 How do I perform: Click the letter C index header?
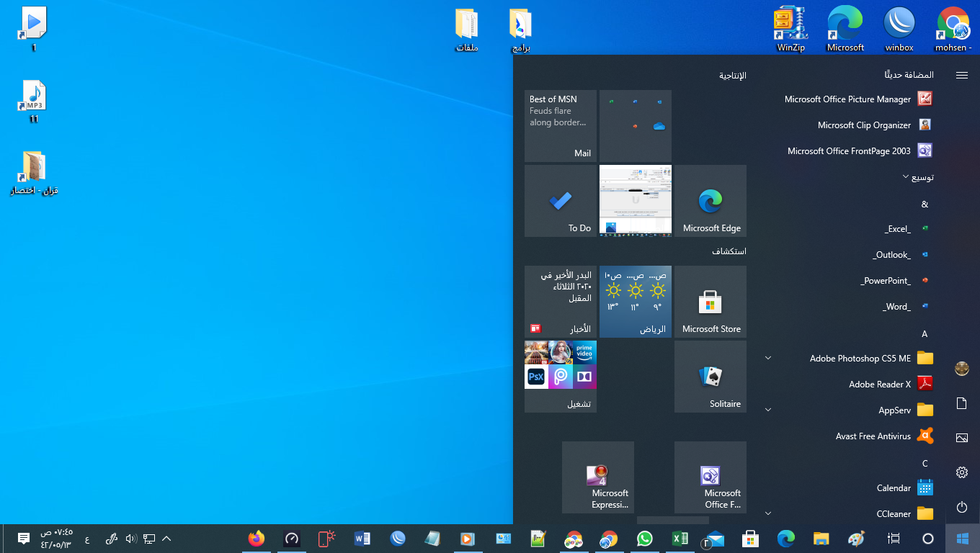coord(925,464)
